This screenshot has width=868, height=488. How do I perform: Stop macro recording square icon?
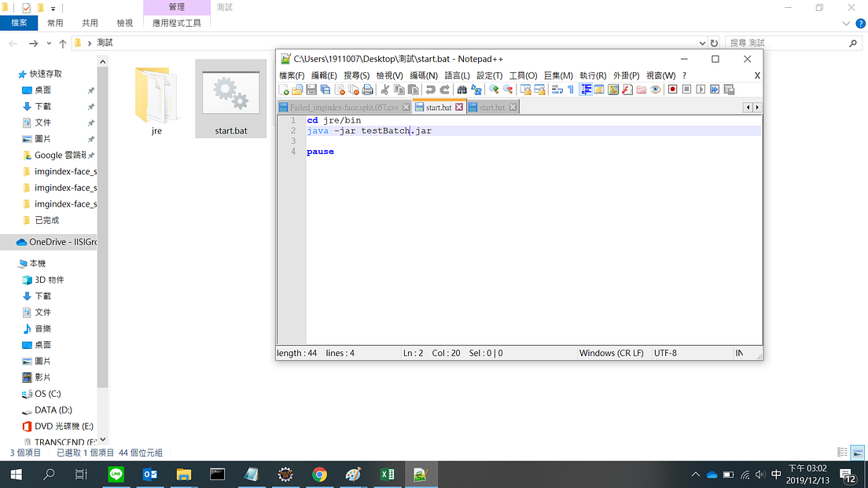[687, 90]
